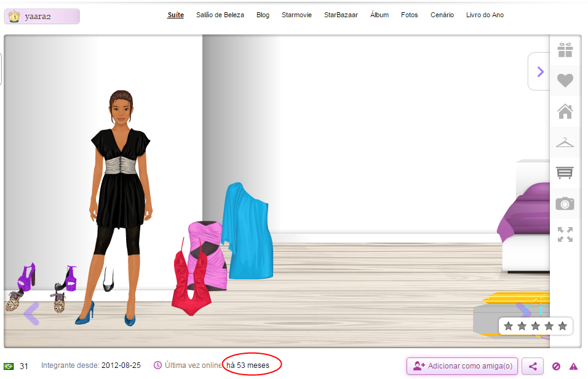Switch to the Salão de Beleza tab
588x379 pixels.
coord(220,15)
